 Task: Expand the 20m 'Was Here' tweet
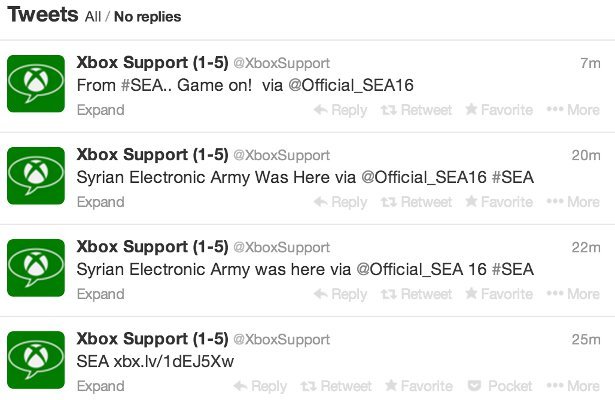[100, 202]
